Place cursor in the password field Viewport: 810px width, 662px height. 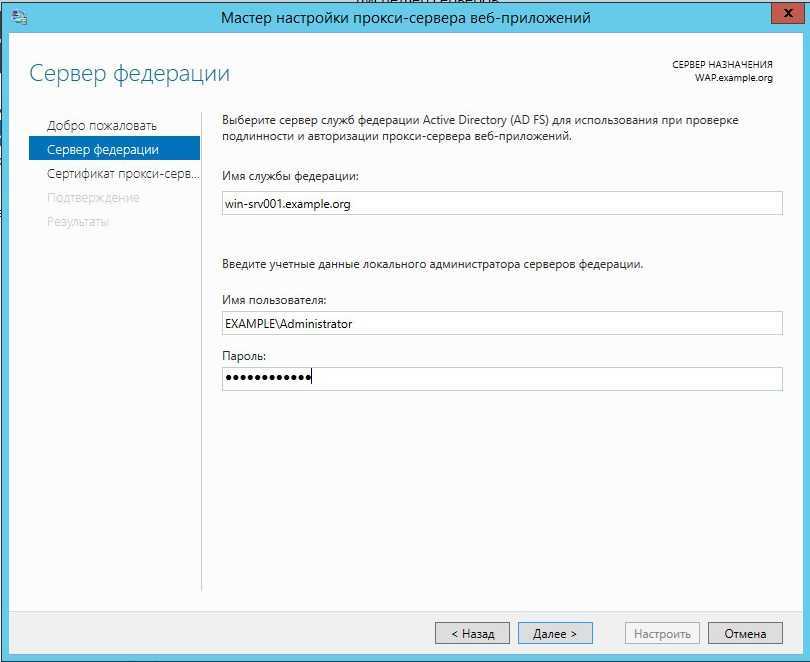502,378
